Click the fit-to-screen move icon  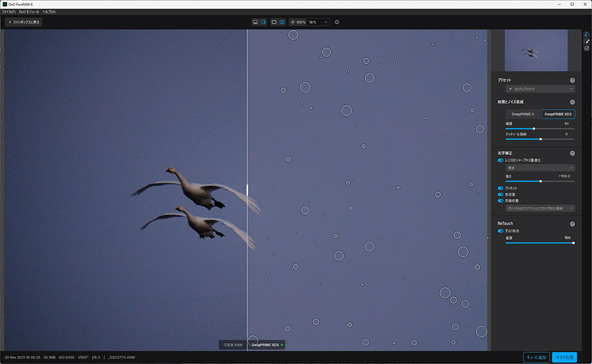click(293, 22)
